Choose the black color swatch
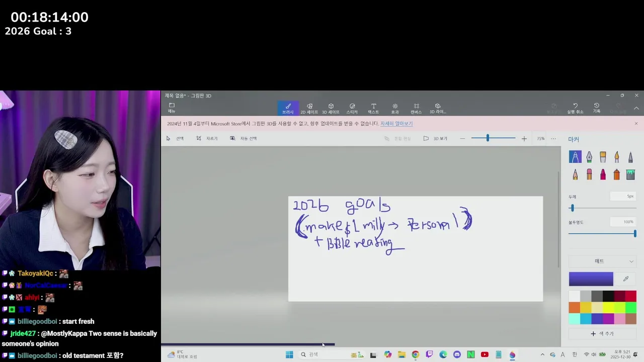Viewport: 644px width, 362px height. click(x=608, y=296)
